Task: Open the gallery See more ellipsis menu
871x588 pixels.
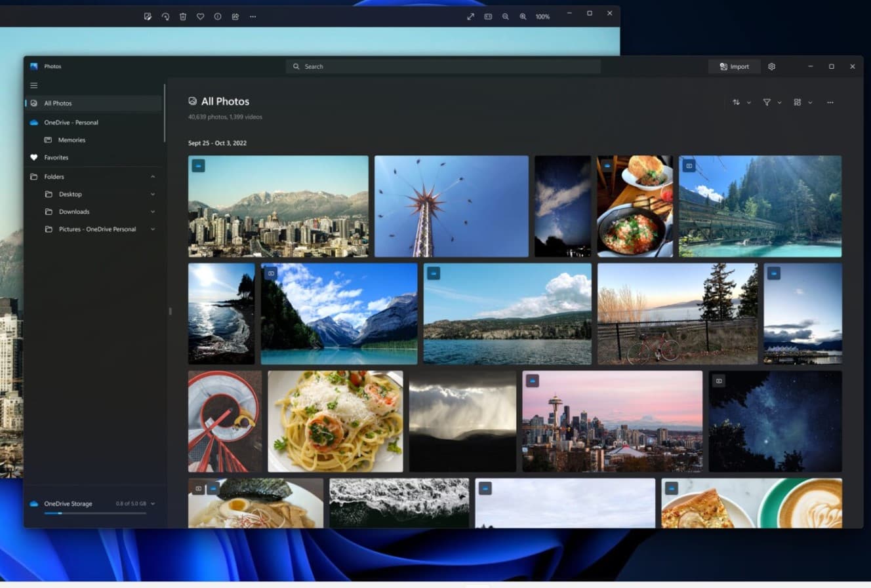Action: coord(830,102)
